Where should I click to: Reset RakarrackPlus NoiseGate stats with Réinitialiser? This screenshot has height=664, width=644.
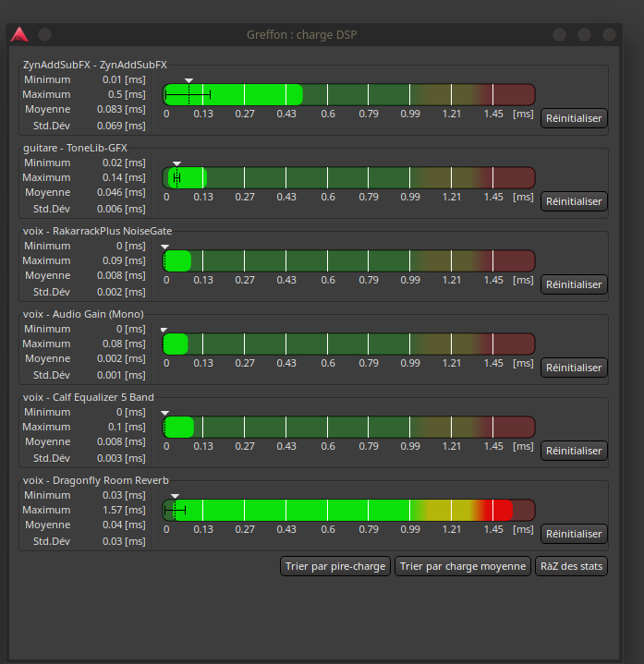574,284
